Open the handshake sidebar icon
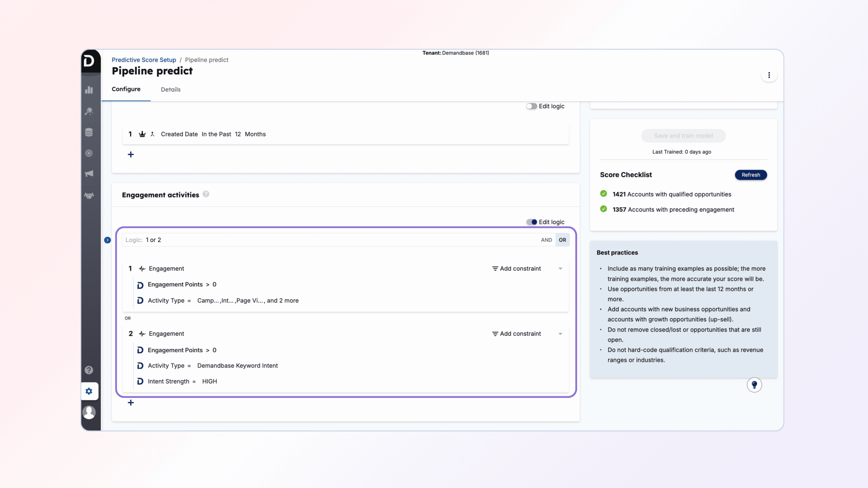 point(89,196)
